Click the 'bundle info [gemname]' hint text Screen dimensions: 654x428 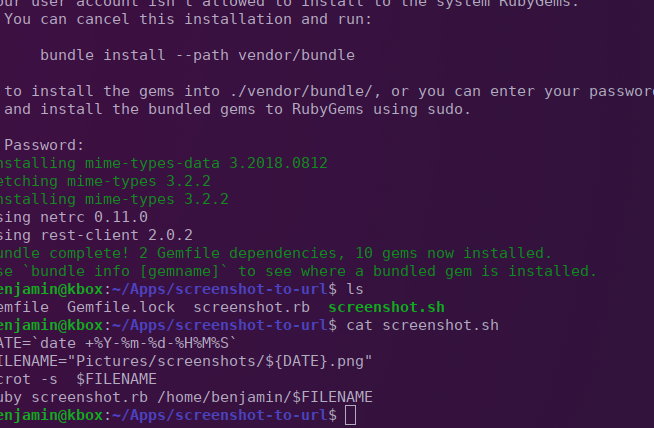coord(125,271)
